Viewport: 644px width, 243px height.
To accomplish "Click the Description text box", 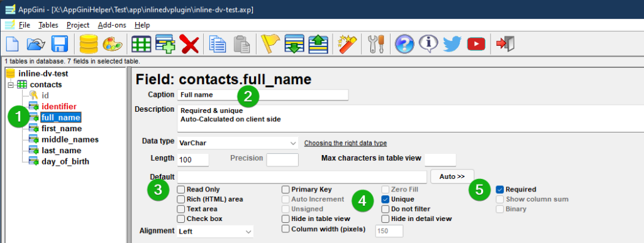I will (411, 119).
